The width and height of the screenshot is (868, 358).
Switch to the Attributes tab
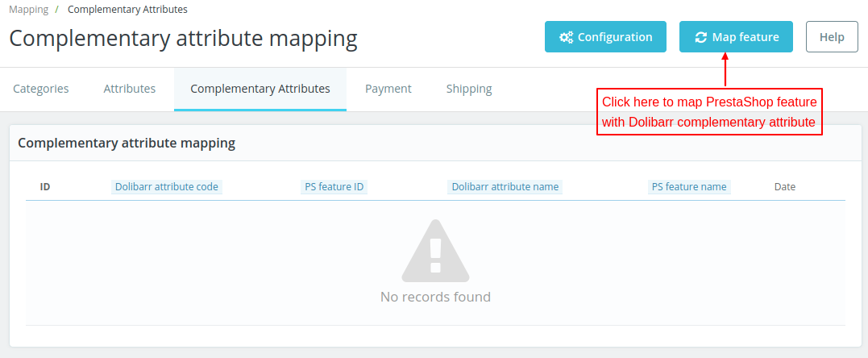click(130, 89)
